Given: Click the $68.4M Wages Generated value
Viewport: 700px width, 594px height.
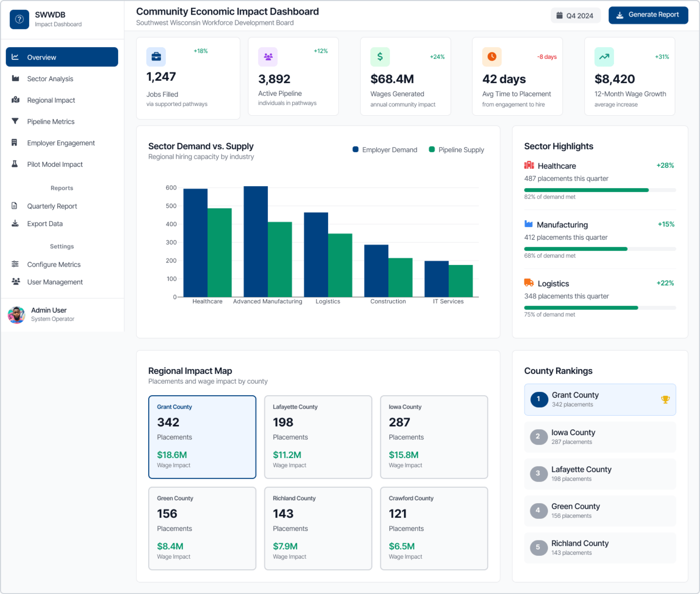Looking at the screenshot, I should (392, 79).
